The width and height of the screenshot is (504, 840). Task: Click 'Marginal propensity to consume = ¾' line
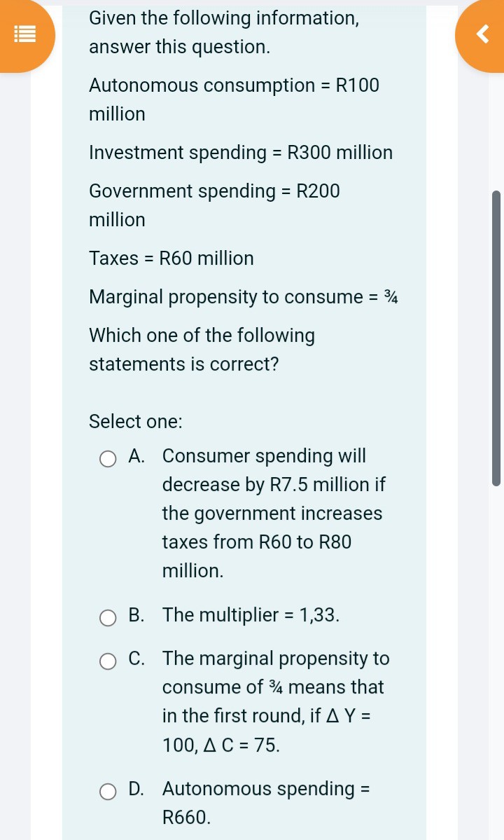pos(244,297)
